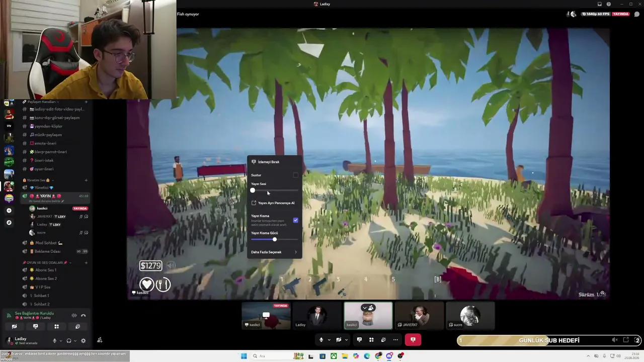This screenshot has width=644, height=362.
Task: Add channel to Oyun ve Ses Odaları category
Action: click(86, 262)
